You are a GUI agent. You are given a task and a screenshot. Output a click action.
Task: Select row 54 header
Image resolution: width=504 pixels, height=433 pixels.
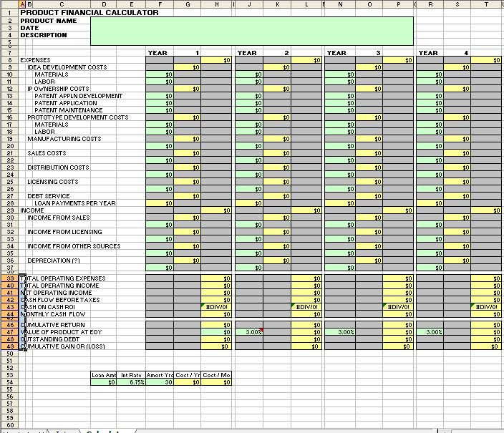[9, 382]
